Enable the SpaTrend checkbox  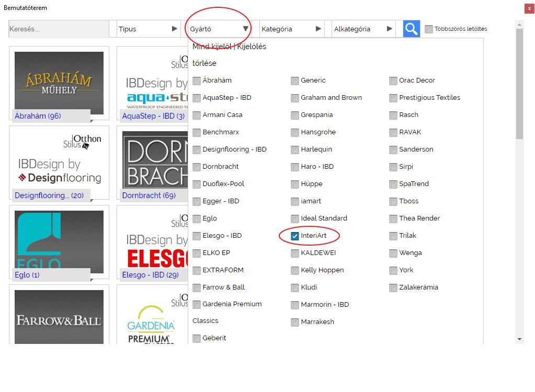tap(393, 184)
